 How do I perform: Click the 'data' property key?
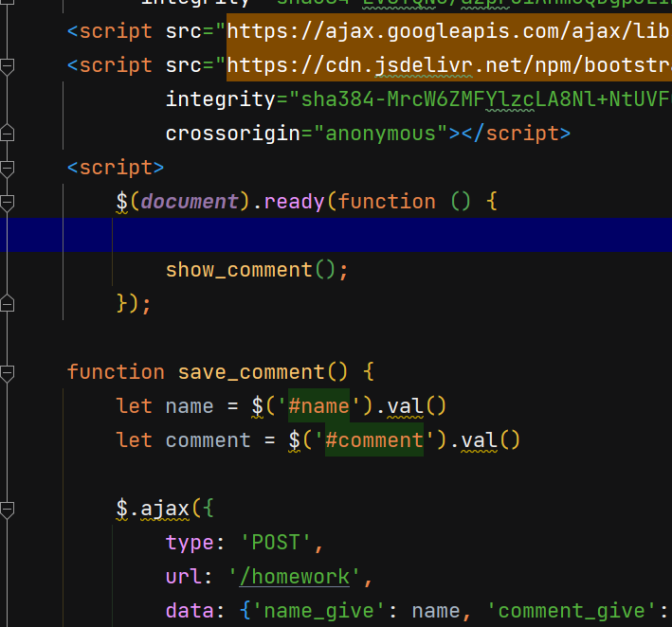tap(190, 611)
